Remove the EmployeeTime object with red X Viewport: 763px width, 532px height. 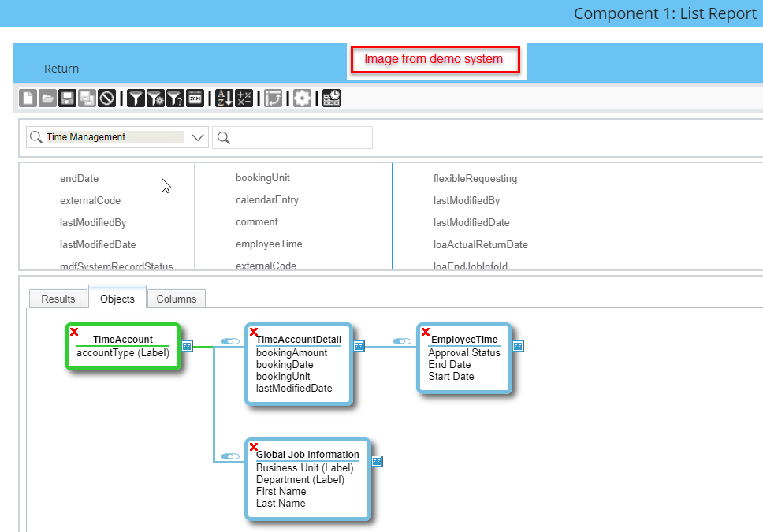[x=426, y=332]
